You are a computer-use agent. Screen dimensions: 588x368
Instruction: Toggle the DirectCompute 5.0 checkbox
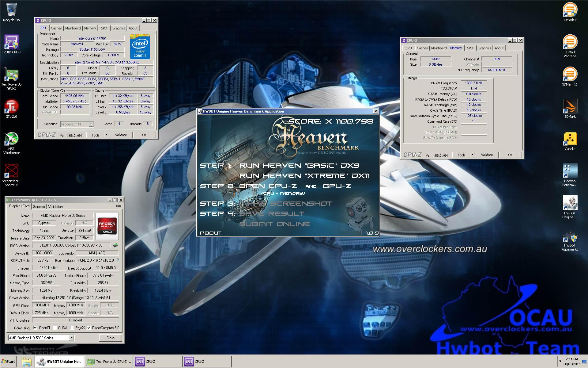pyautogui.click(x=89, y=328)
